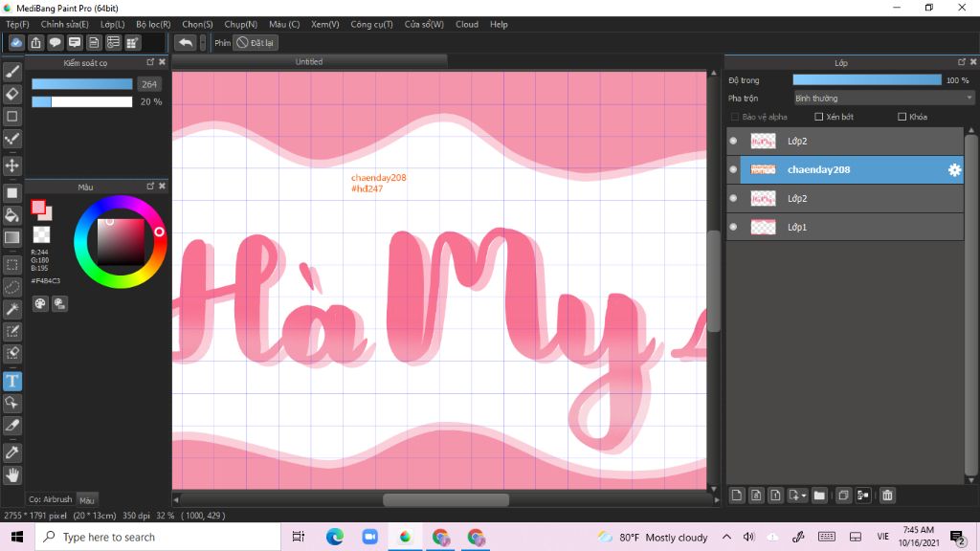Duplicate layer icon in layer panel
The height and width of the screenshot is (551, 980).
843,496
